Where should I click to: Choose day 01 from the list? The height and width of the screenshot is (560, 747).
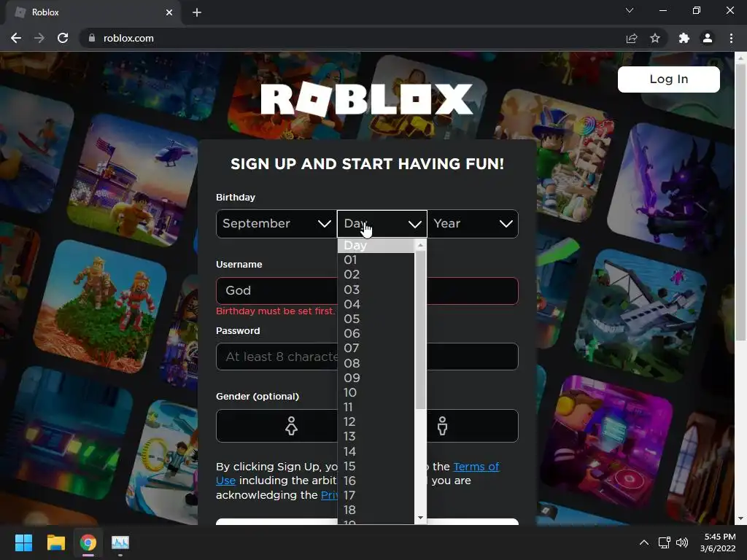pyautogui.click(x=376, y=260)
